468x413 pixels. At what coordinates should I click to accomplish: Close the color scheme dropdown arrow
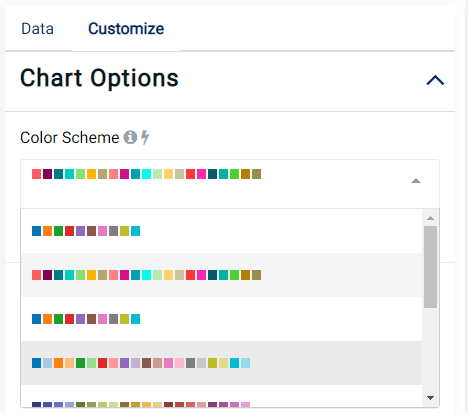tap(416, 181)
